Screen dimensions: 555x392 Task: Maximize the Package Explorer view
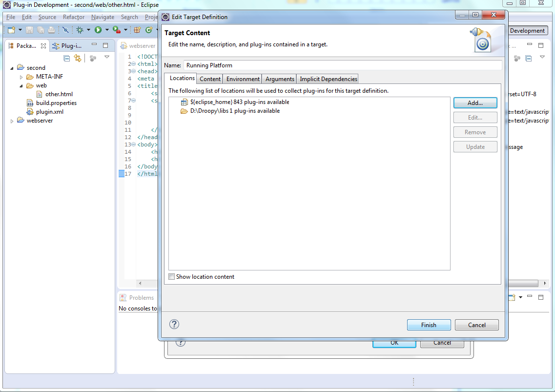click(x=105, y=45)
